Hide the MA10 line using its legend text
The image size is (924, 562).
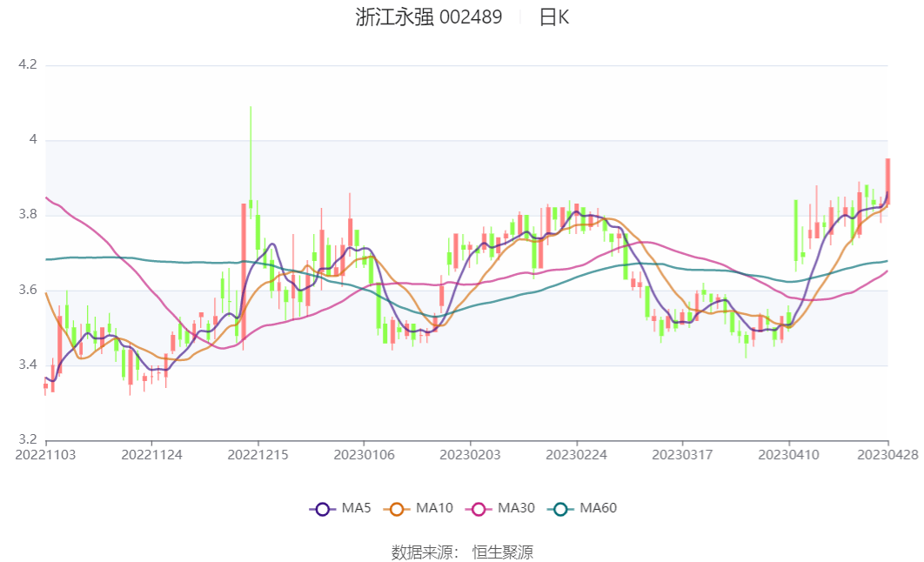click(434, 509)
